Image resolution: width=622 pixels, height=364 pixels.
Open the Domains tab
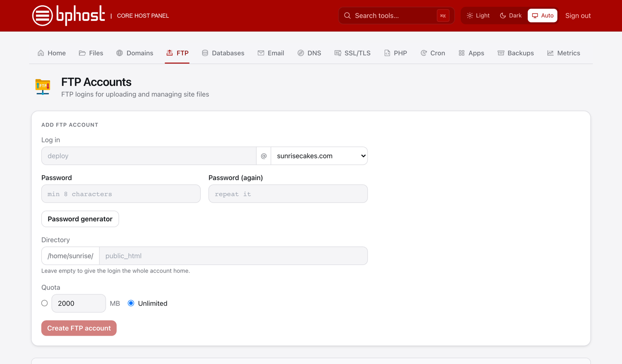135,53
